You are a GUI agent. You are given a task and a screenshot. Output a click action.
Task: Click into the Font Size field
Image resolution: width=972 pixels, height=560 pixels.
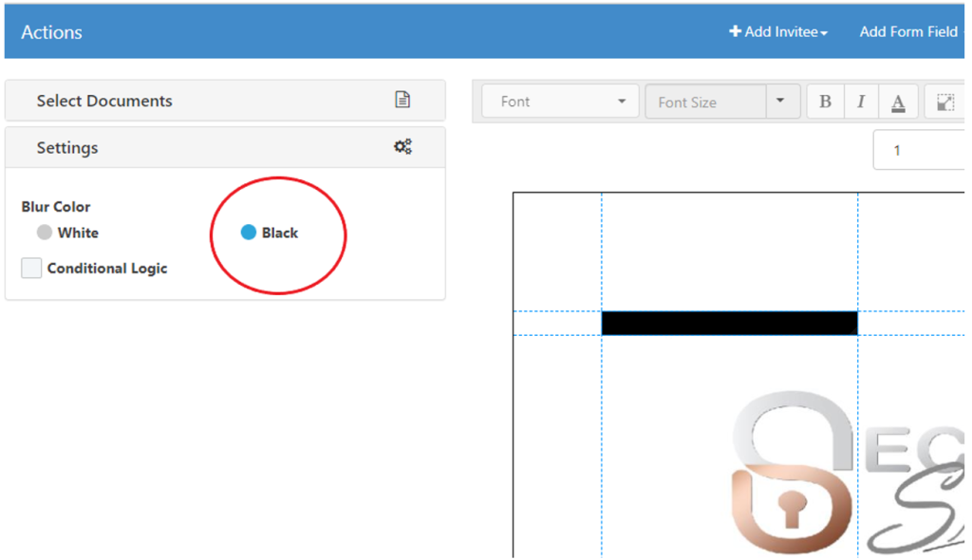(704, 102)
